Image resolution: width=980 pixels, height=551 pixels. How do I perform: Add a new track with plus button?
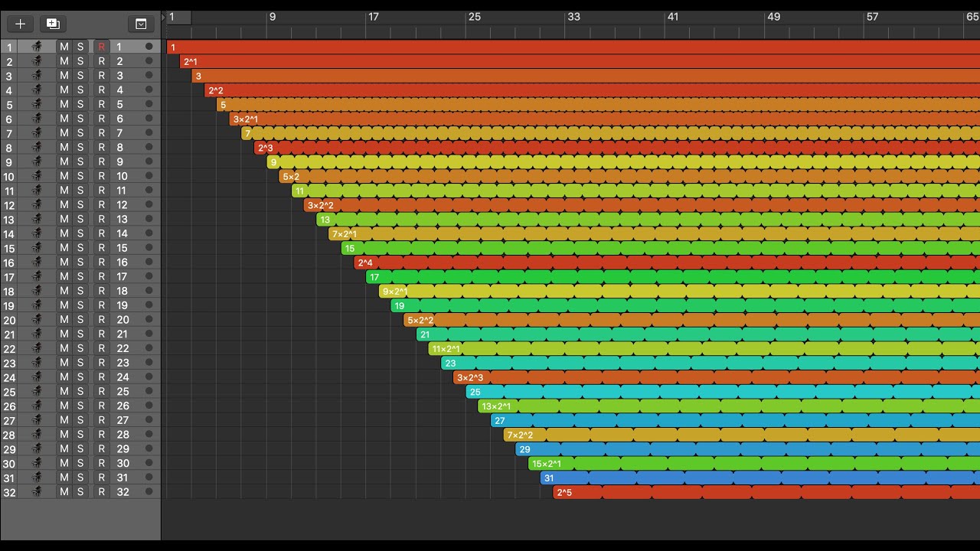pos(21,24)
